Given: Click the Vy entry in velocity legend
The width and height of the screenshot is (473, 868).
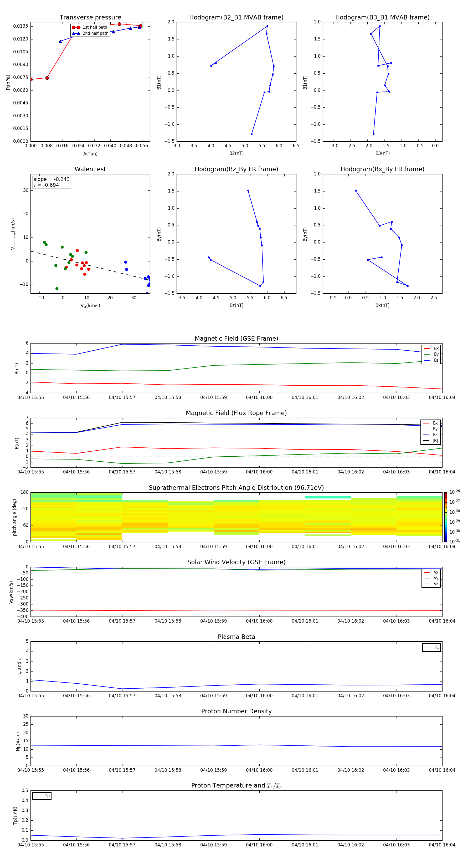Looking at the screenshot, I should tap(431, 578).
